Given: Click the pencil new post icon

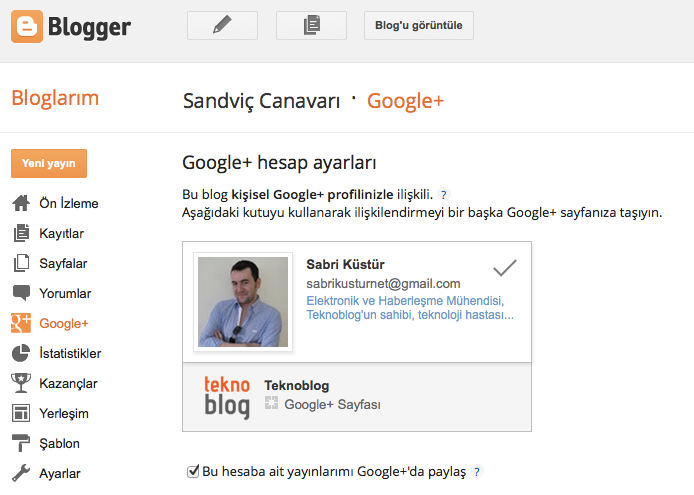Looking at the screenshot, I should point(222,26).
